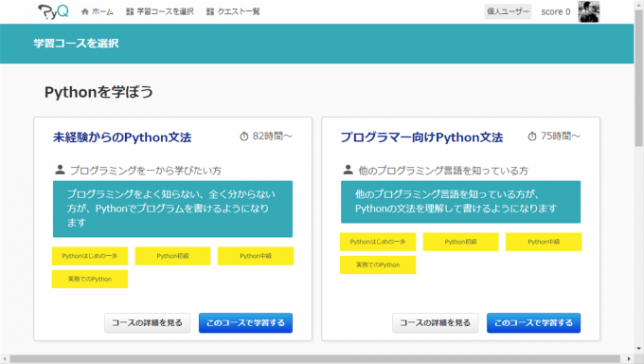Click the horizontal scrollbar right arrow

click(629, 359)
